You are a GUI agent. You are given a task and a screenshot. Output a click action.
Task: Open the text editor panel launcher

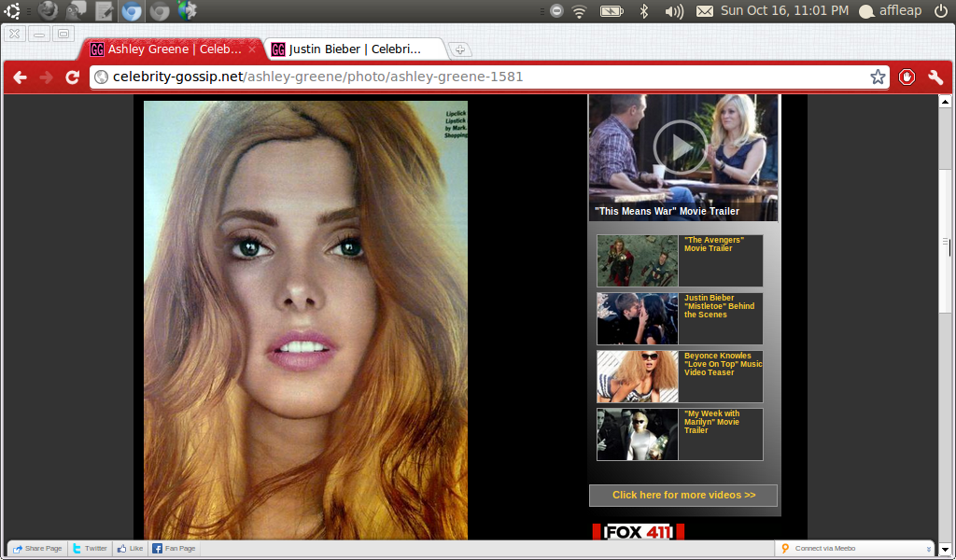(x=104, y=10)
